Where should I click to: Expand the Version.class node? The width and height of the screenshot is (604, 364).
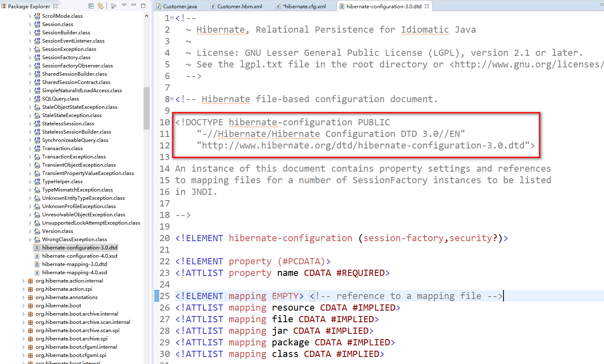[x=30, y=231]
